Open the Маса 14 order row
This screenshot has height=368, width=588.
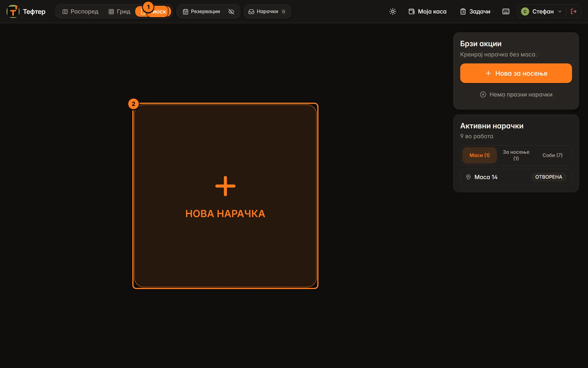516,177
